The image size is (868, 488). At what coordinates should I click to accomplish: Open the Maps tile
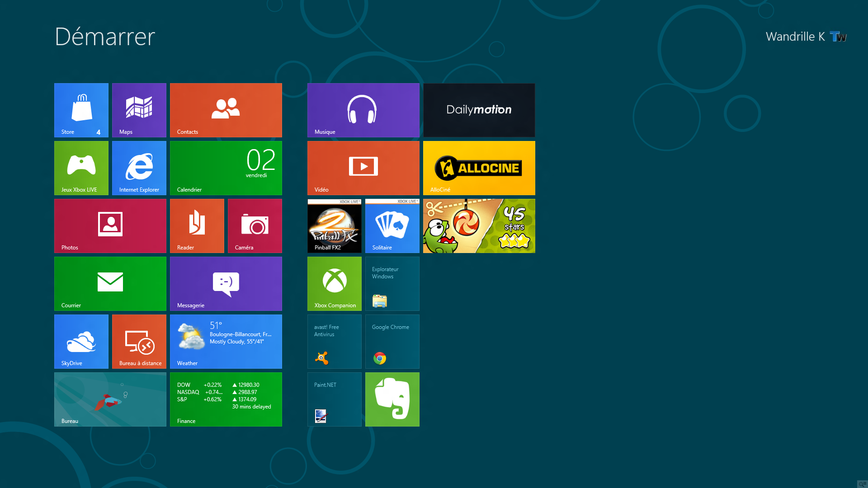point(139,110)
